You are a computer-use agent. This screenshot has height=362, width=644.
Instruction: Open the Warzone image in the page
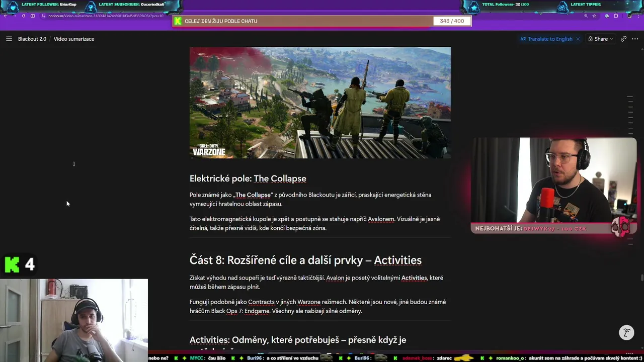(320, 103)
